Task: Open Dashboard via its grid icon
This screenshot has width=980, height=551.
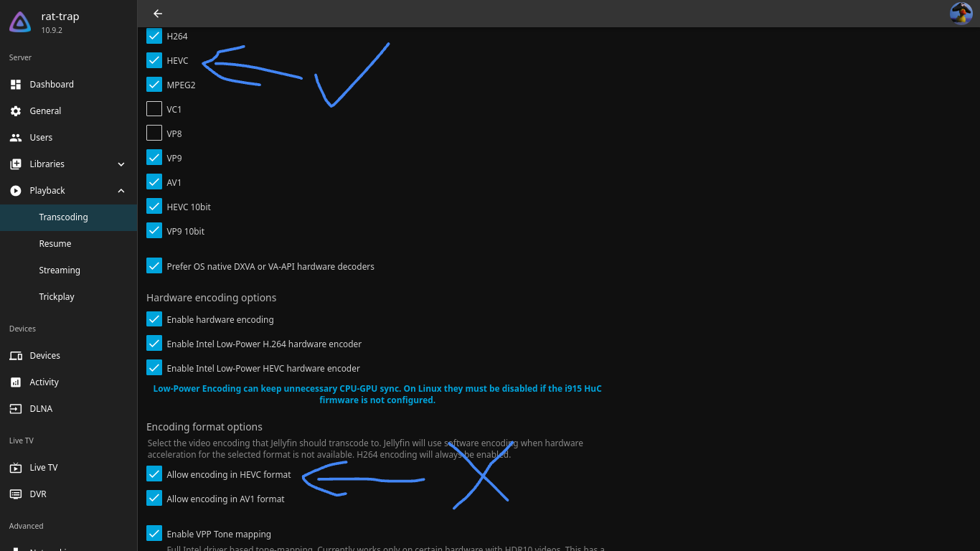Action: (x=16, y=85)
